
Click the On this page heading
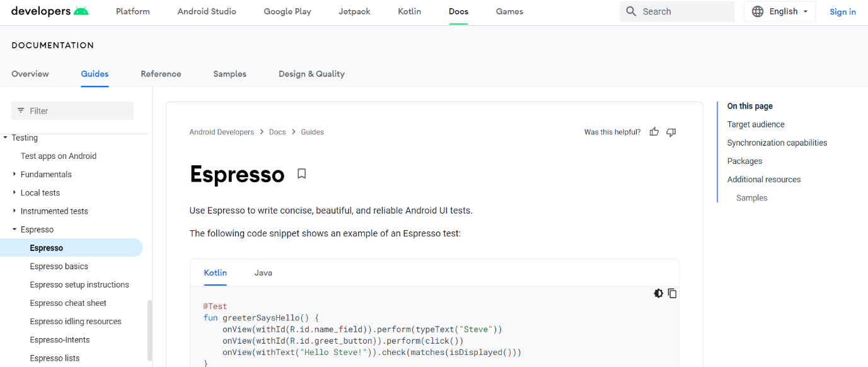(x=750, y=106)
